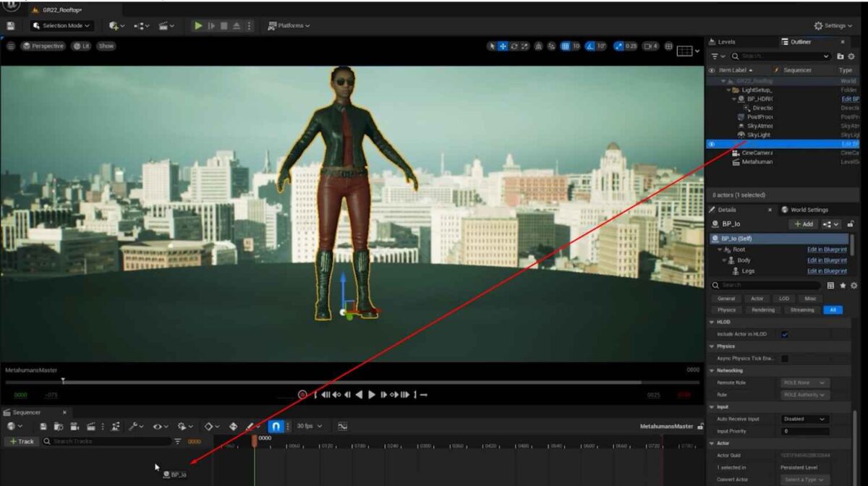Click the render movie clapperboard in Sequencer
The image size is (868, 486).
pos(91,427)
